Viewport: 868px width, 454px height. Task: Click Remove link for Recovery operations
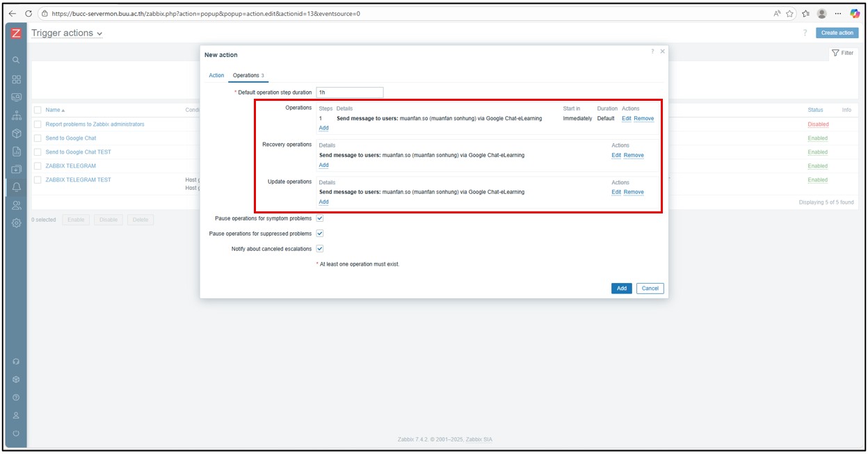point(633,155)
